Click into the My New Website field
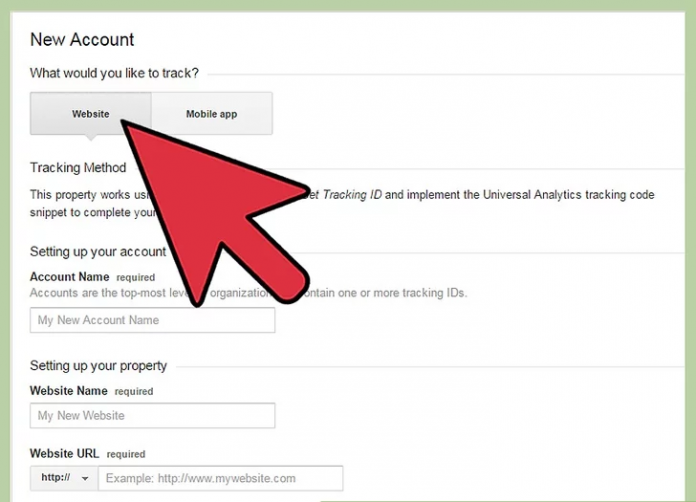The height and width of the screenshot is (502, 696). [x=152, y=415]
